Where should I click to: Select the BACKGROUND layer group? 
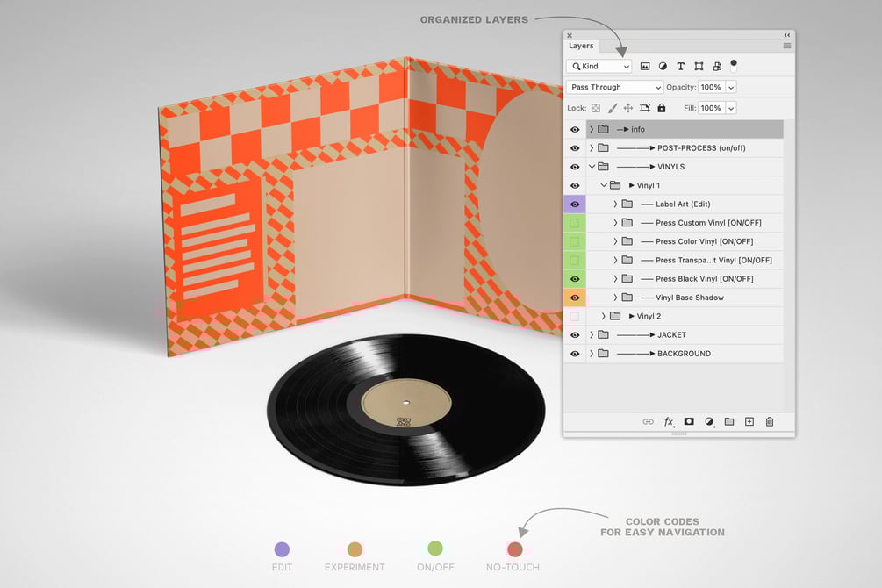(685, 354)
